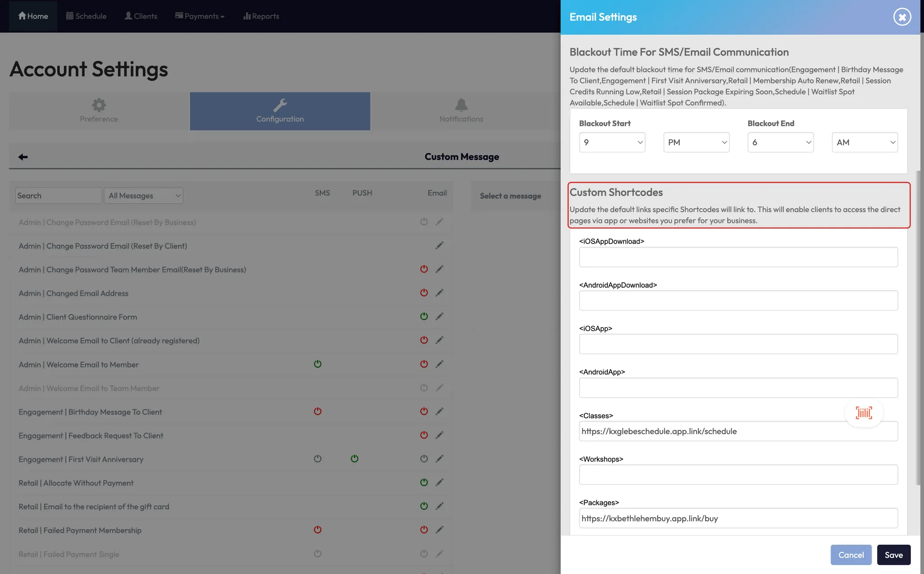Open Blackout Start hour dropdown
The width and height of the screenshot is (924, 574).
(x=612, y=142)
